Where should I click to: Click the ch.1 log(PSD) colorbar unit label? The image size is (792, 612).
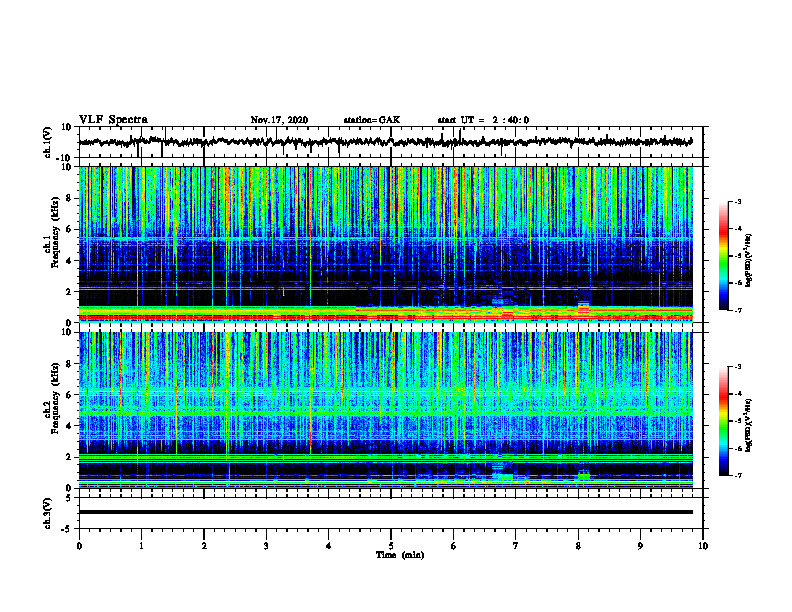click(x=749, y=261)
